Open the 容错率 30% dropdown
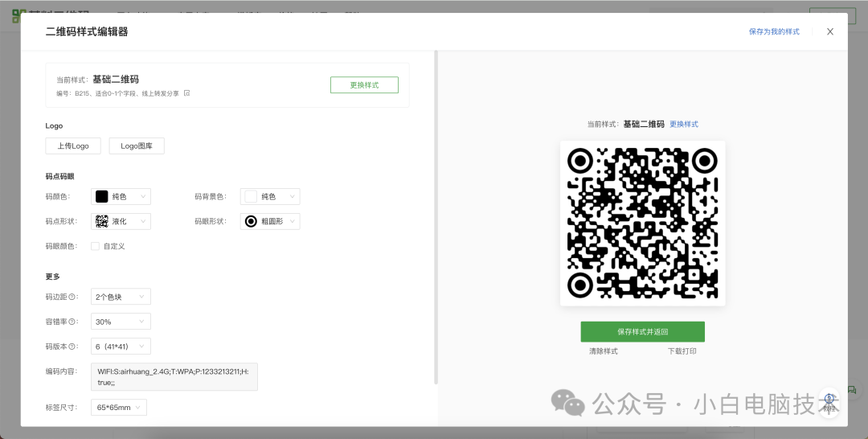 121,322
